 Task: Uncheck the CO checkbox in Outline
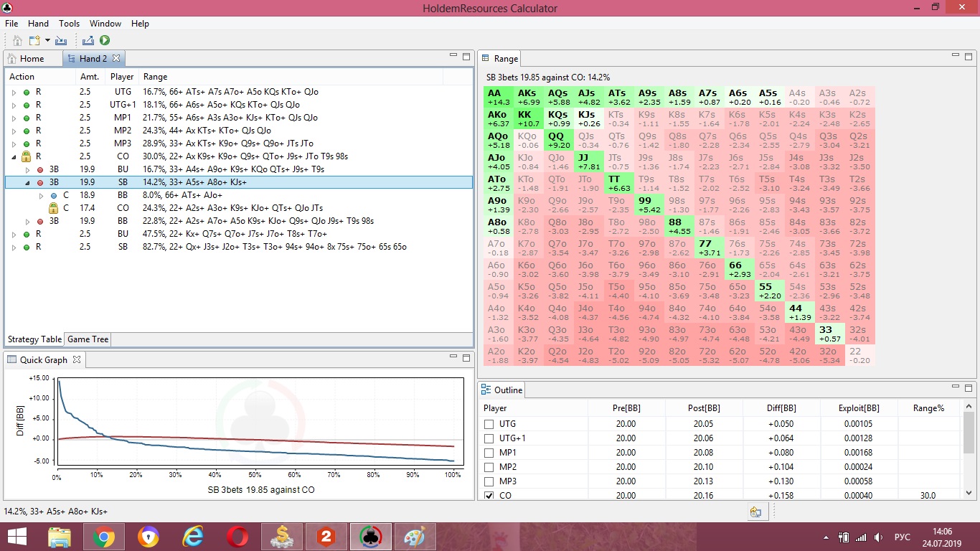tap(489, 496)
